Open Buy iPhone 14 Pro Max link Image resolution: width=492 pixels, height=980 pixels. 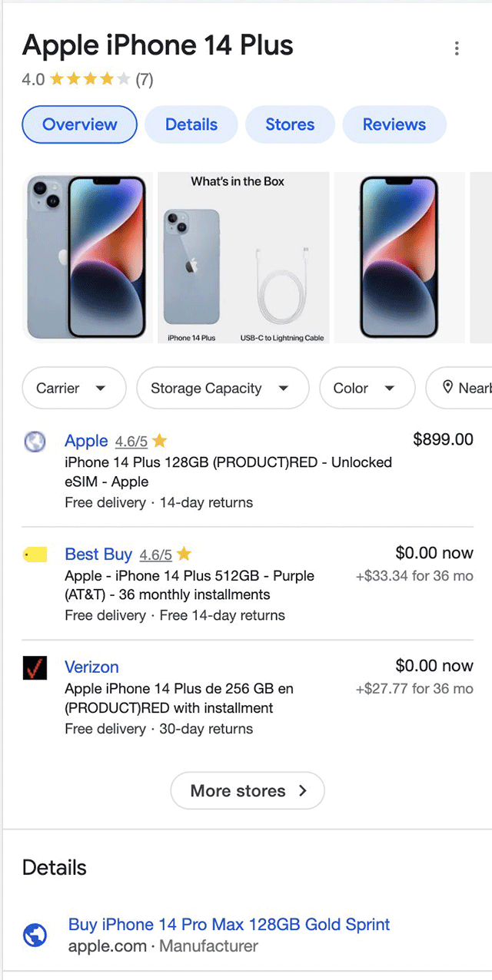(229, 924)
